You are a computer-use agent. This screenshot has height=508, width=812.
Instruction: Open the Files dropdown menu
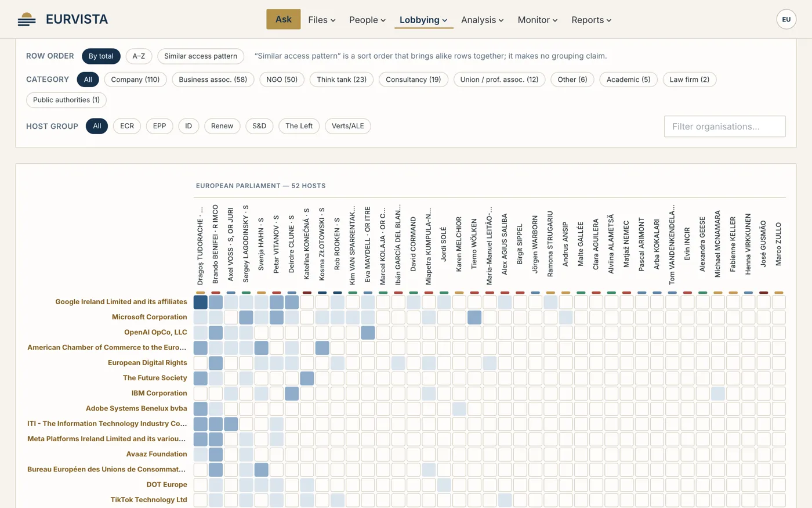(322, 20)
